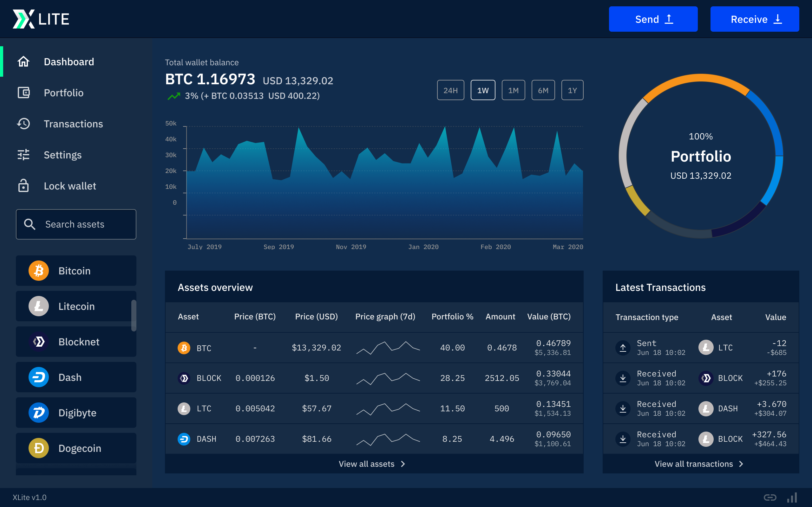Viewport: 812px width, 507px height.
Task: Click the Dashboard home icon
Action: pyautogui.click(x=23, y=62)
